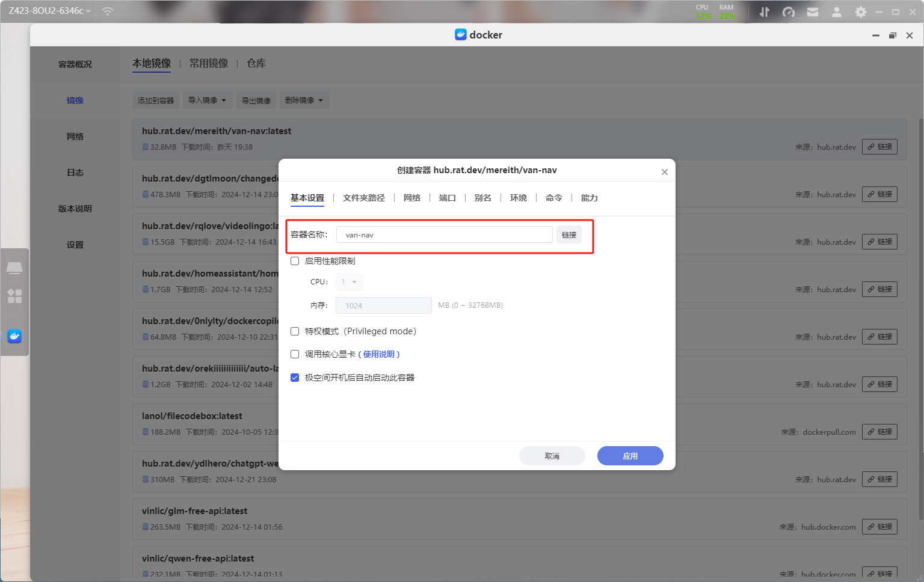The image size is (924, 582).
Task: Open the common images tab
Action: pos(209,63)
